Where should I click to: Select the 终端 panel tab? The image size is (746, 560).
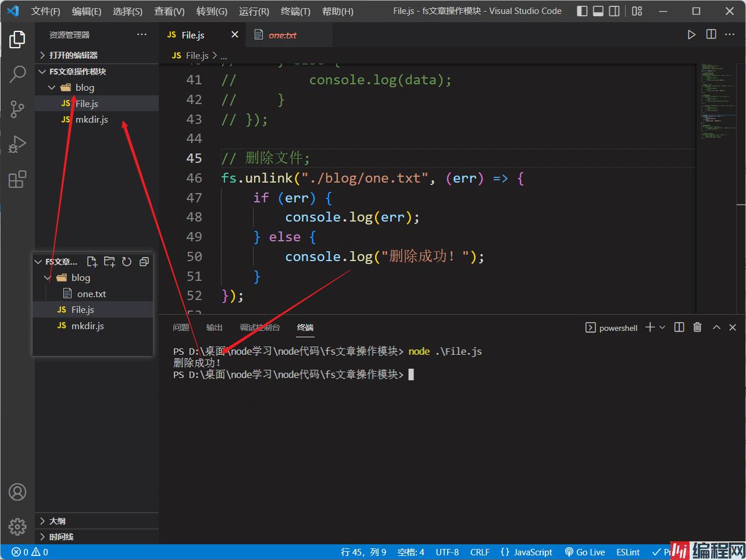click(305, 327)
